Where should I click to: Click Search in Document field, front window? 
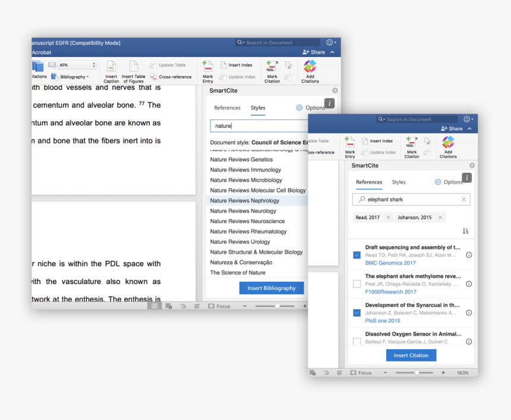pyautogui.click(x=417, y=119)
